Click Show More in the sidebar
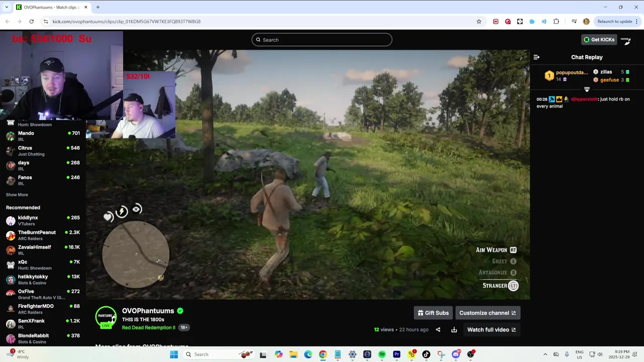This screenshot has height=362, width=644. pyautogui.click(x=17, y=195)
